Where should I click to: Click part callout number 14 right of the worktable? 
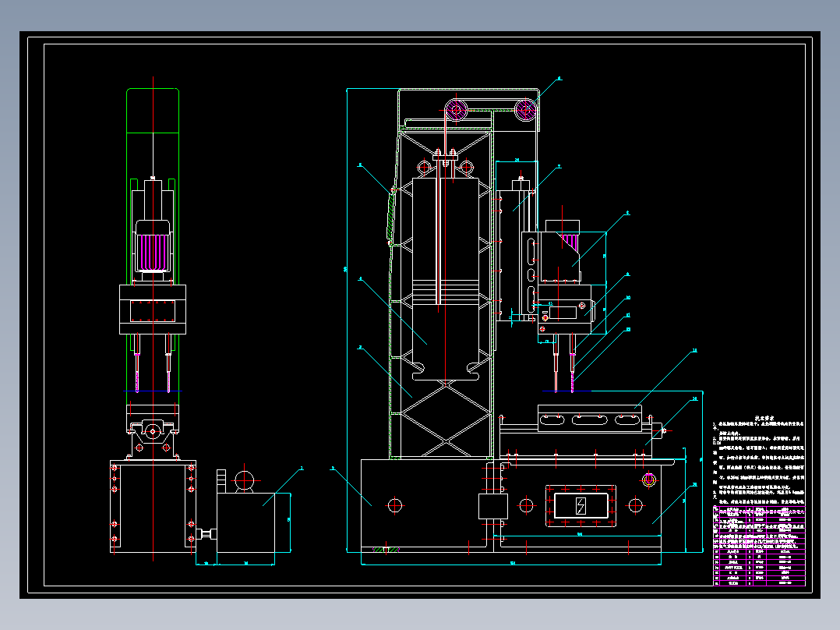coord(695,398)
